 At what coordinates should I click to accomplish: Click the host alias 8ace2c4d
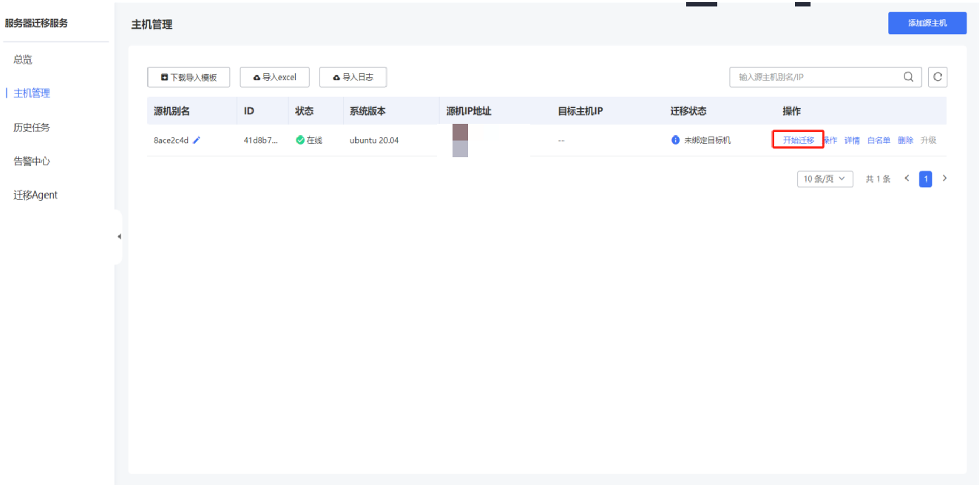coord(171,140)
